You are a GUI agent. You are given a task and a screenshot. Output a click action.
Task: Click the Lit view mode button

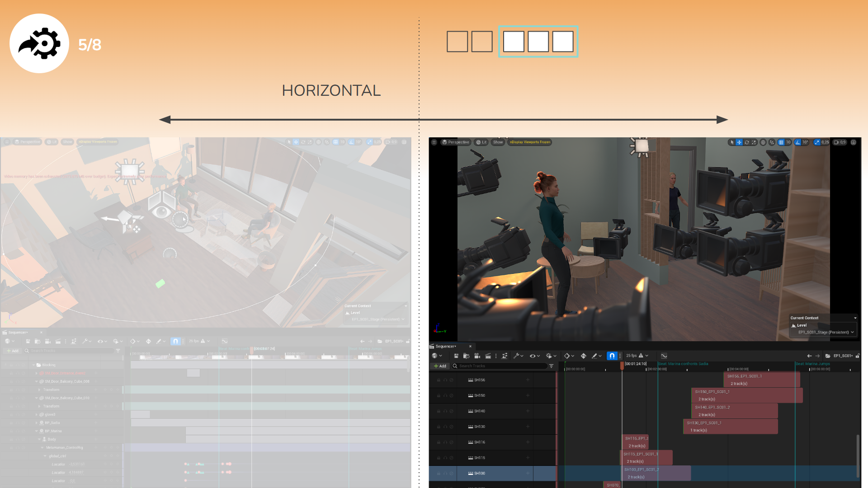tap(481, 142)
